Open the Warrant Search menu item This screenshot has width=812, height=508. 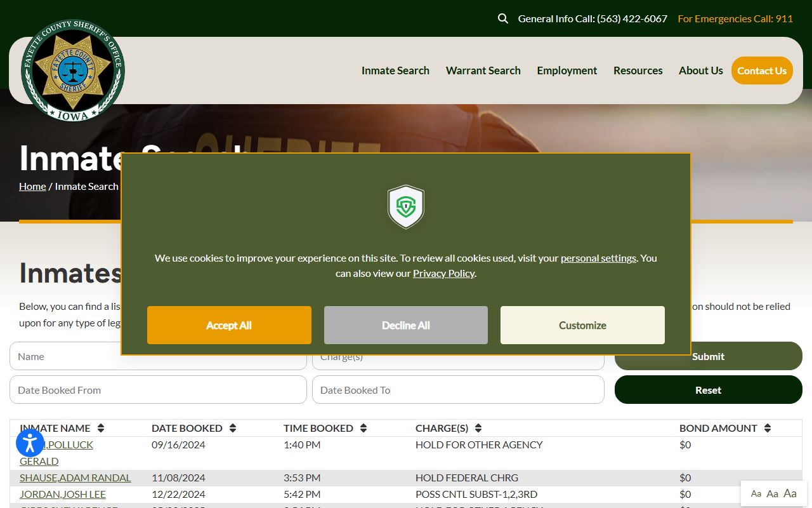tap(483, 70)
